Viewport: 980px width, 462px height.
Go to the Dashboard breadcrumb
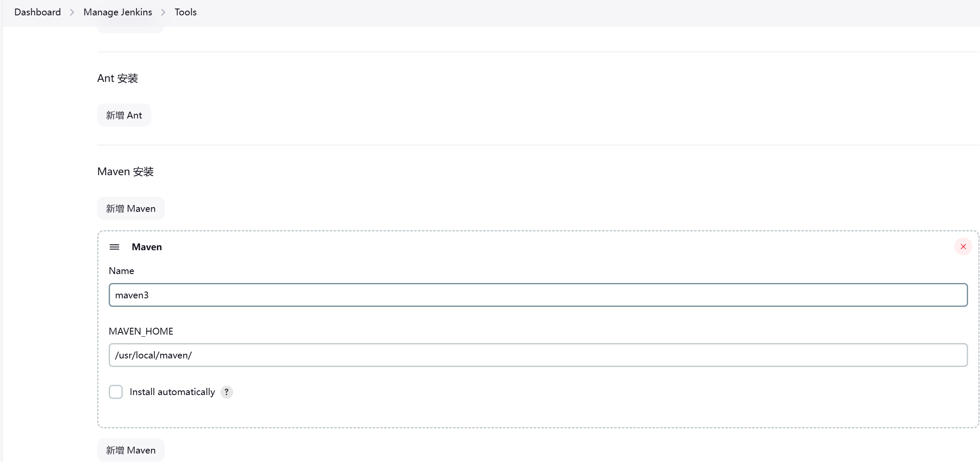(38, 12)
